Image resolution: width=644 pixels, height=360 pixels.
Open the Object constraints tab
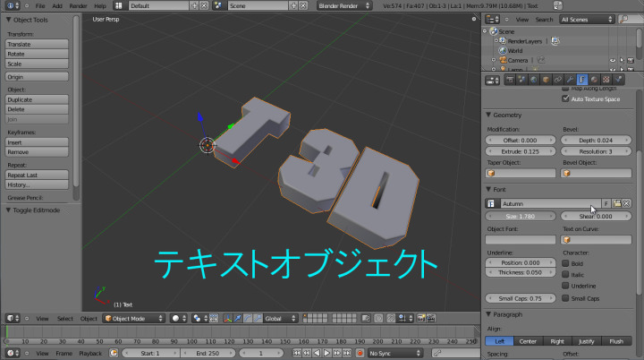tap(557, 80)
